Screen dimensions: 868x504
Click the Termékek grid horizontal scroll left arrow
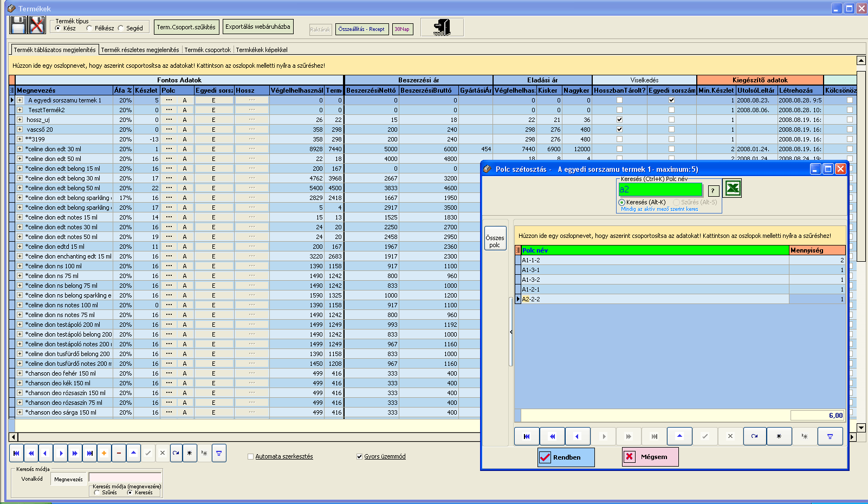[13, 437]
